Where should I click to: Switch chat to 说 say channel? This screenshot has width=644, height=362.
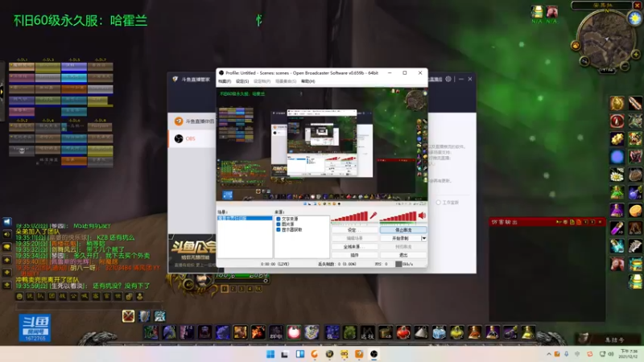pos(30,296)
